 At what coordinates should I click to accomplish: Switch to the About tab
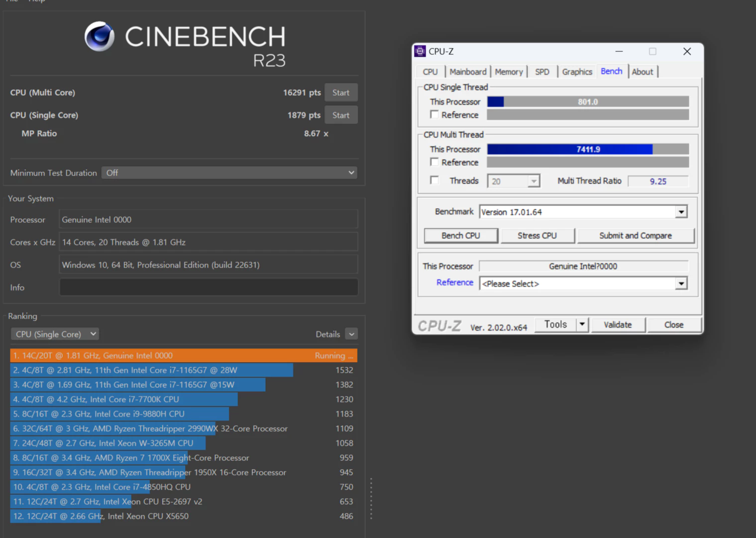pyautogui.click(x=643, y=72)
